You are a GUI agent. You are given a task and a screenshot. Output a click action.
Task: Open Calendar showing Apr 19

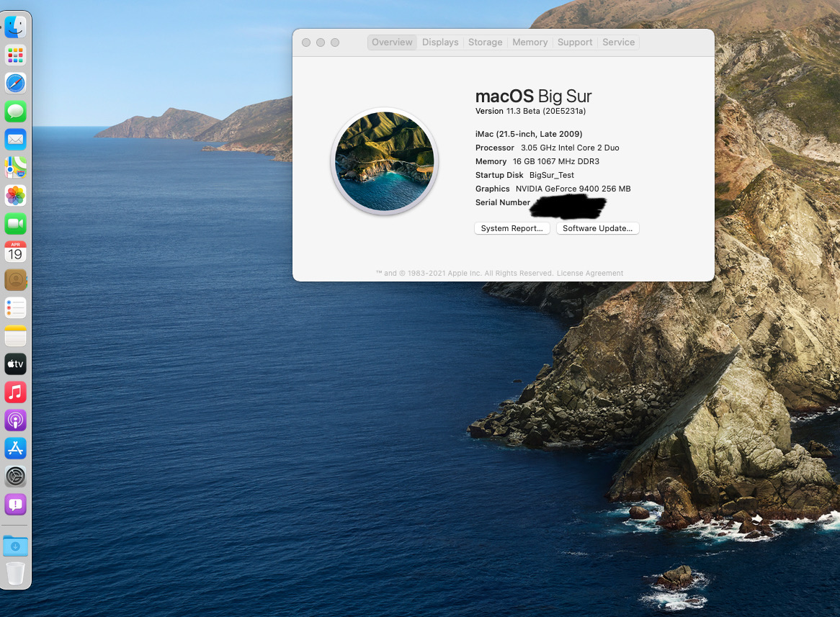[16, 252]
